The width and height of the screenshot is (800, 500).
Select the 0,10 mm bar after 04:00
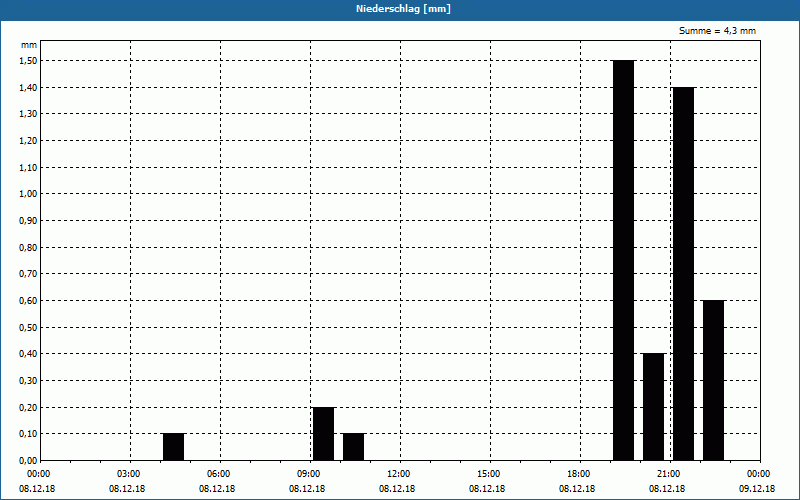173,447
